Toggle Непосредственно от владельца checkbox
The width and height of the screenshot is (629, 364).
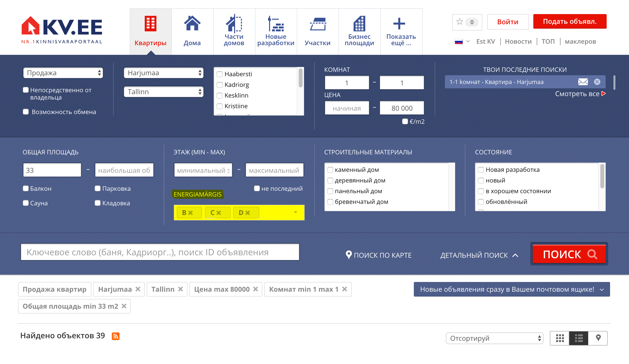[x=26, y=90]
